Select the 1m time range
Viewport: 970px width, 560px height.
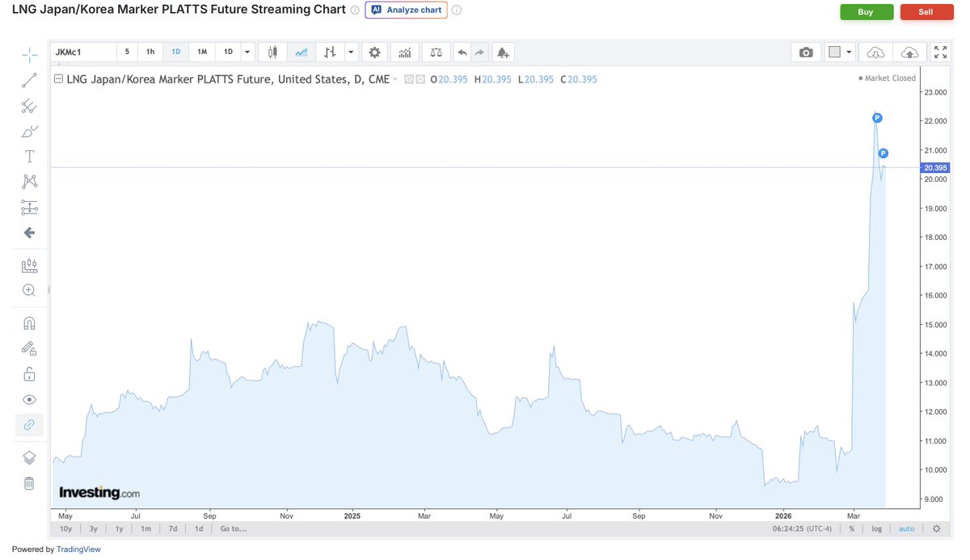click(145, 528)
